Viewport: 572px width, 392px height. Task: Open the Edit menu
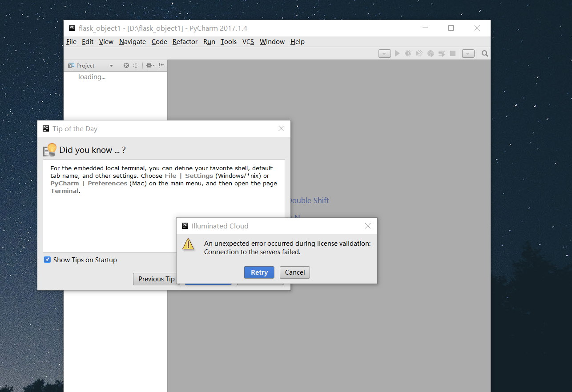[x=88, y=42]
